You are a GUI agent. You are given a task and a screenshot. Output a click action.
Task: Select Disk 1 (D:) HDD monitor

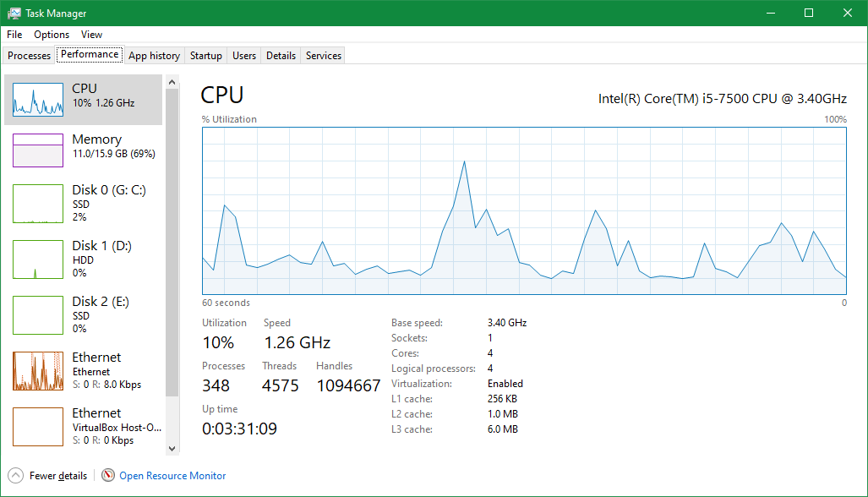(x=82, y=258)
